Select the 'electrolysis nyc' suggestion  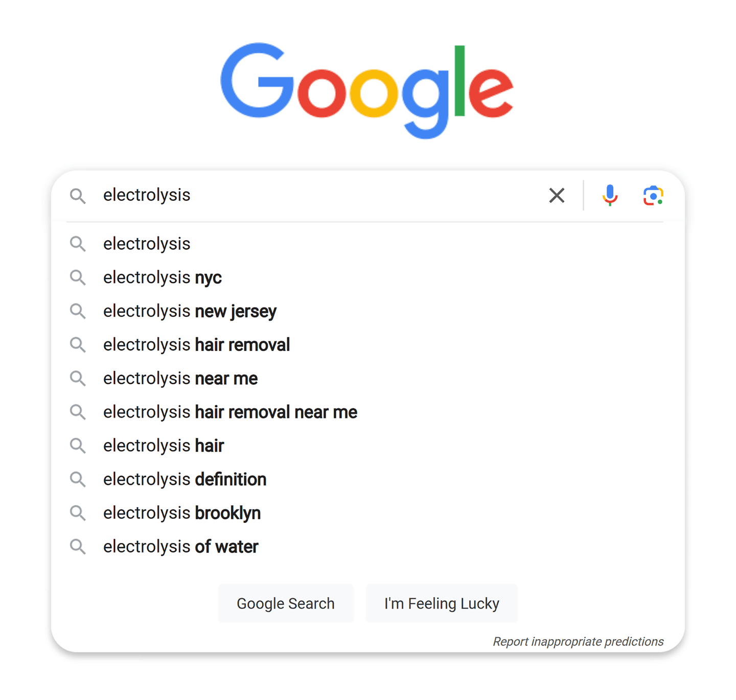click(162, 277)
